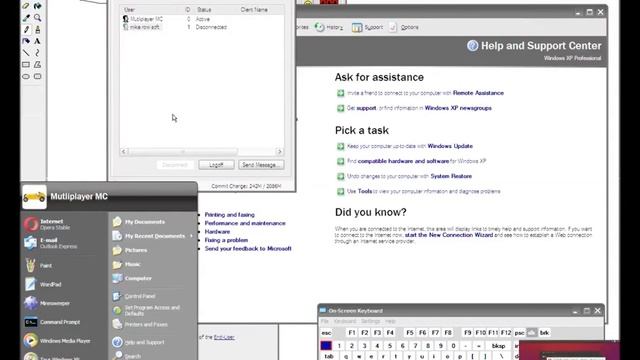The image size is (640, 360).
Task: Click History in Help Center toolbar
Action: pos(329,27)
